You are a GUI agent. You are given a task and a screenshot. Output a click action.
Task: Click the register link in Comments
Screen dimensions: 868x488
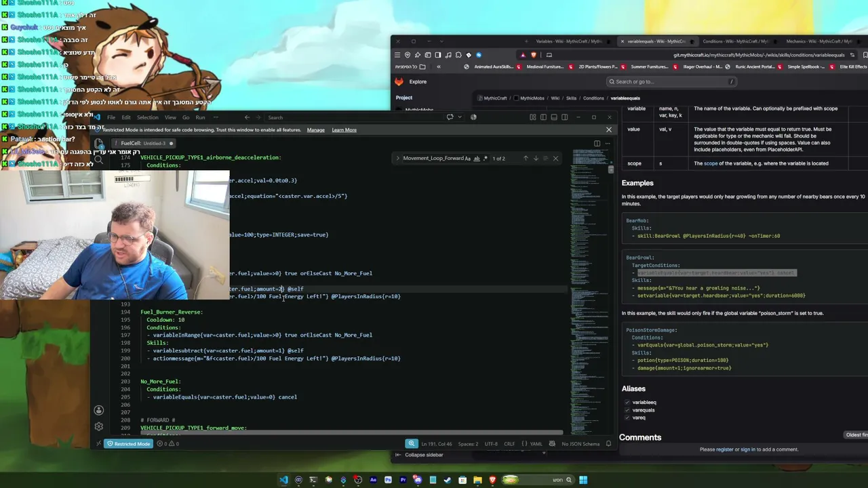tap(725, 449)
